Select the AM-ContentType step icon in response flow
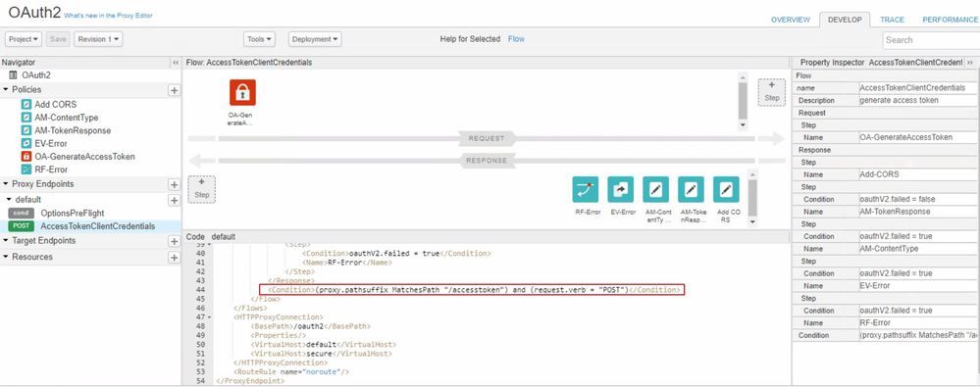Screen dimensions: 980x387 tap(655, 189)
